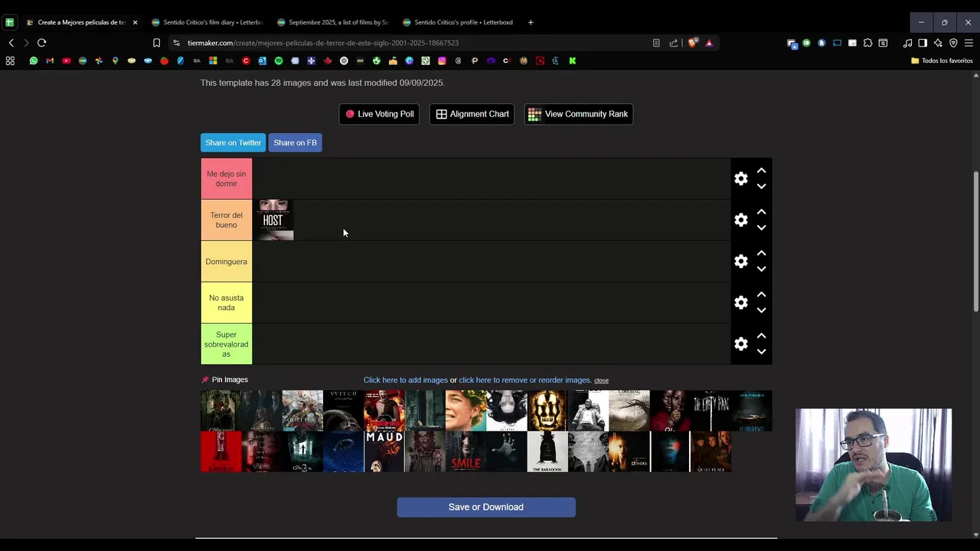Viewport: 980px width, 551px height.
Task: Open the media control music note icon
Action: [x=907, y=43]
